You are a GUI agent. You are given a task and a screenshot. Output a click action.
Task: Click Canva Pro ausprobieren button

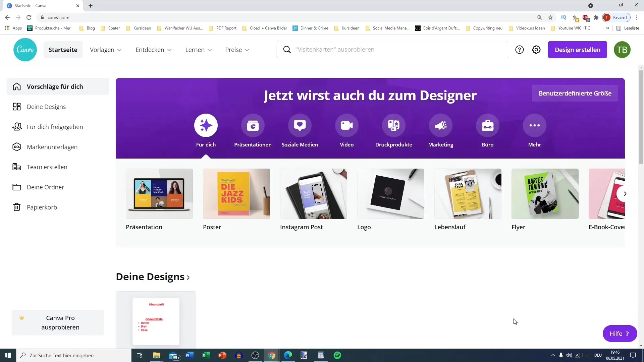[x=58, y=322]
